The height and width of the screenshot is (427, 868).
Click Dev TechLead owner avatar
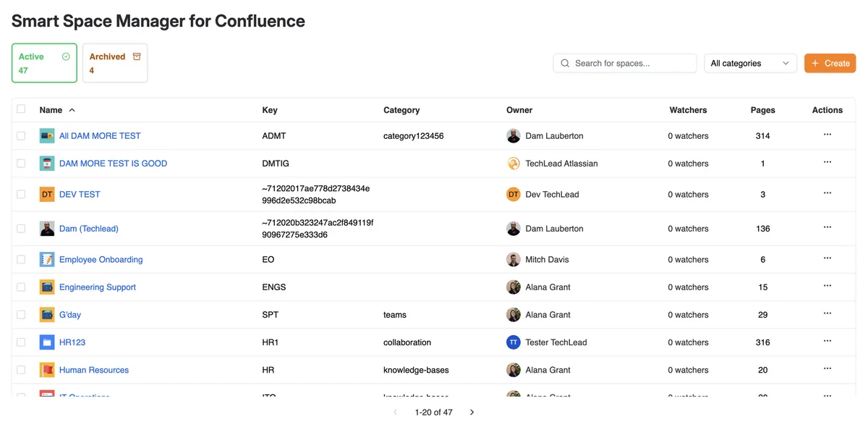(x=514, y=194)
